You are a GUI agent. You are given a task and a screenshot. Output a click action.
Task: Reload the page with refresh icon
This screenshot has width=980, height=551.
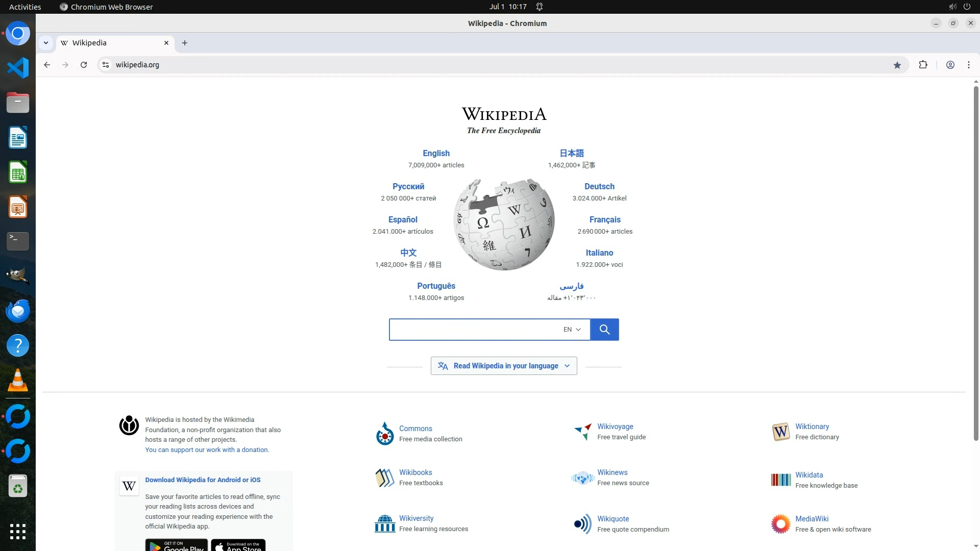[84, 65]
